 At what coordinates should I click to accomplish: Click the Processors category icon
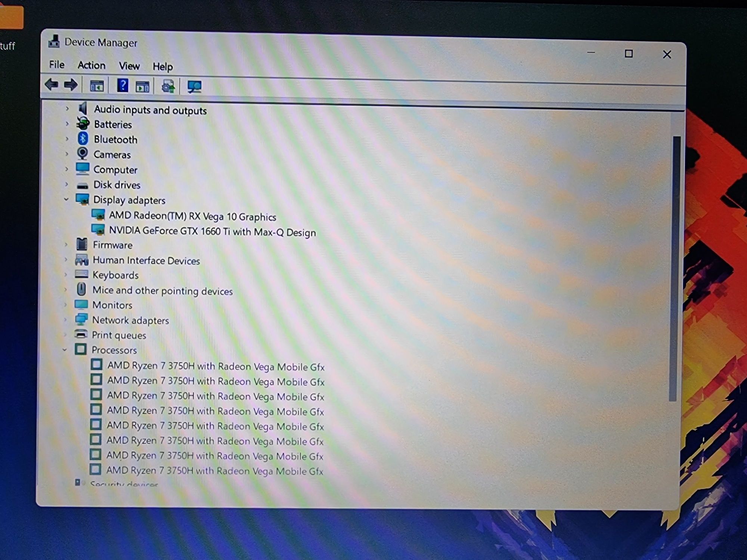tap(80, 349)
